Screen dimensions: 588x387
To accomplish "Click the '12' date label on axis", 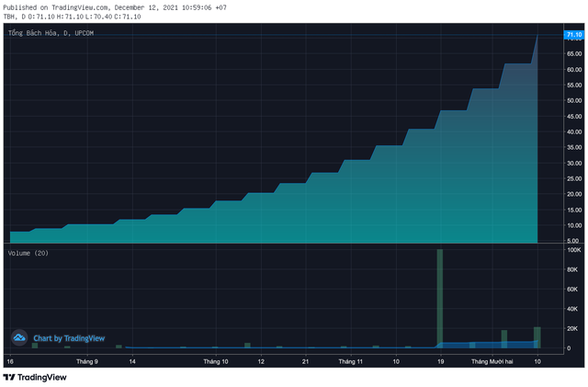I will (261, 361).
